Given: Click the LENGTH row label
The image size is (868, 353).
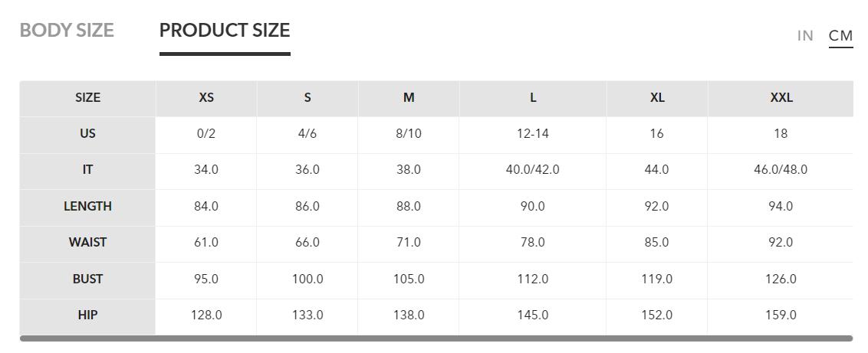Looking at the screenshot, I should (87, 207).
